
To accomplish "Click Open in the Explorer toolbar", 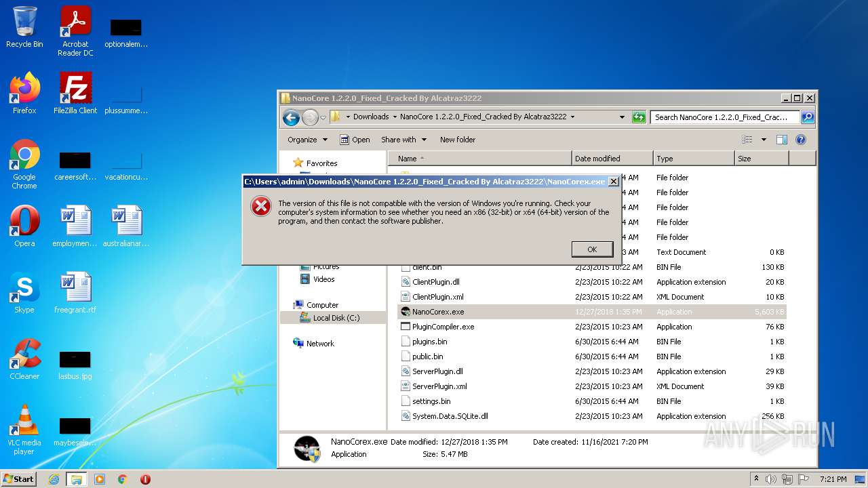I will [355, 140].
